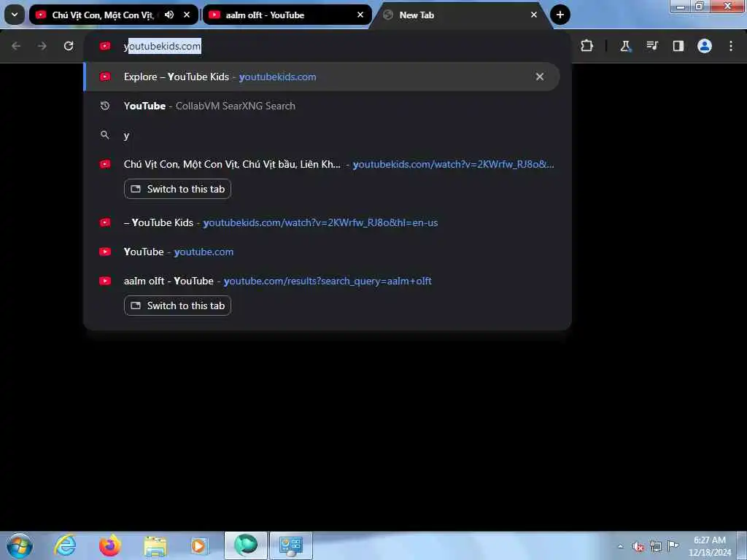747x560 pixels.
Task: Close the New Tab tab
Action: coord(533,15)
